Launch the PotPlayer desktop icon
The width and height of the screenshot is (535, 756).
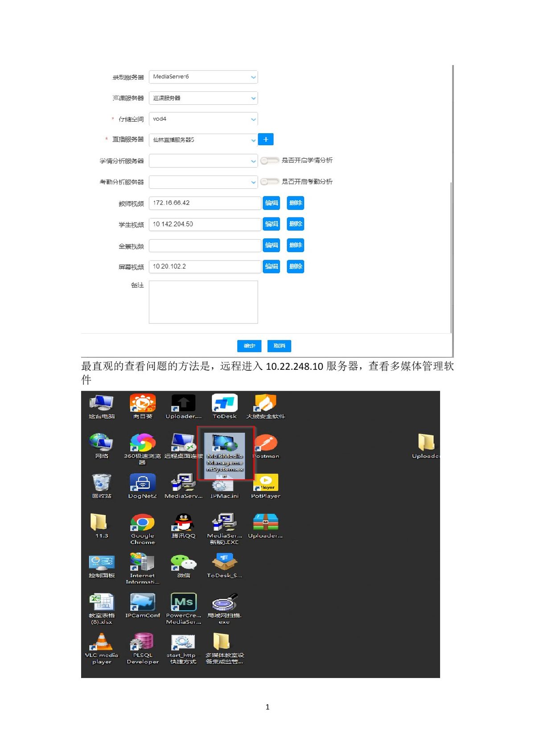click(266, 484)
